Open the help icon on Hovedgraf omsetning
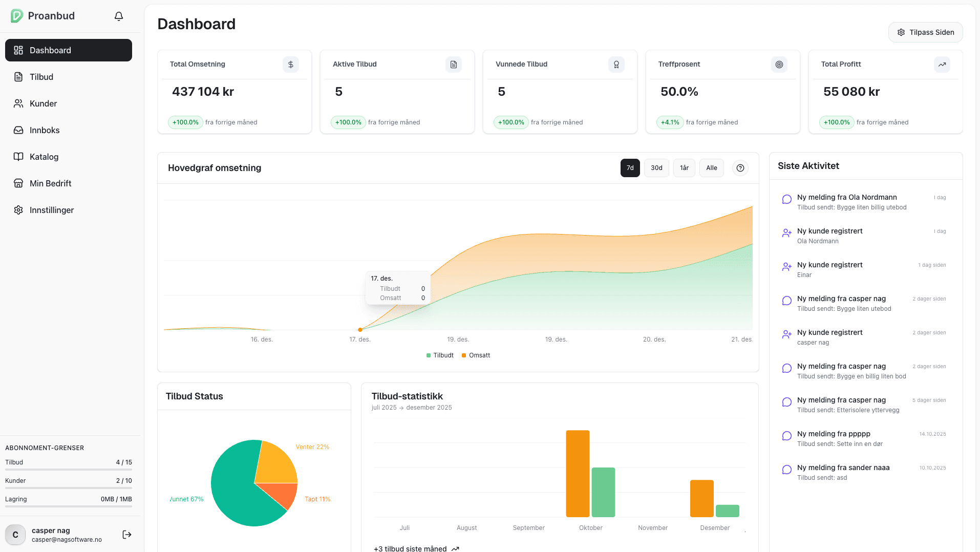The height and width of the screenshot is (552, 980). coord(740,167)
